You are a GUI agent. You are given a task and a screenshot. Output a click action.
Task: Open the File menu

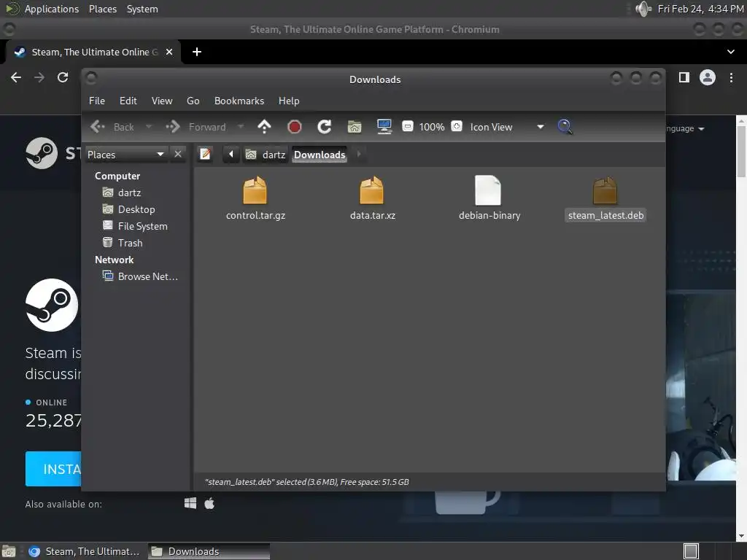(97, 101)
